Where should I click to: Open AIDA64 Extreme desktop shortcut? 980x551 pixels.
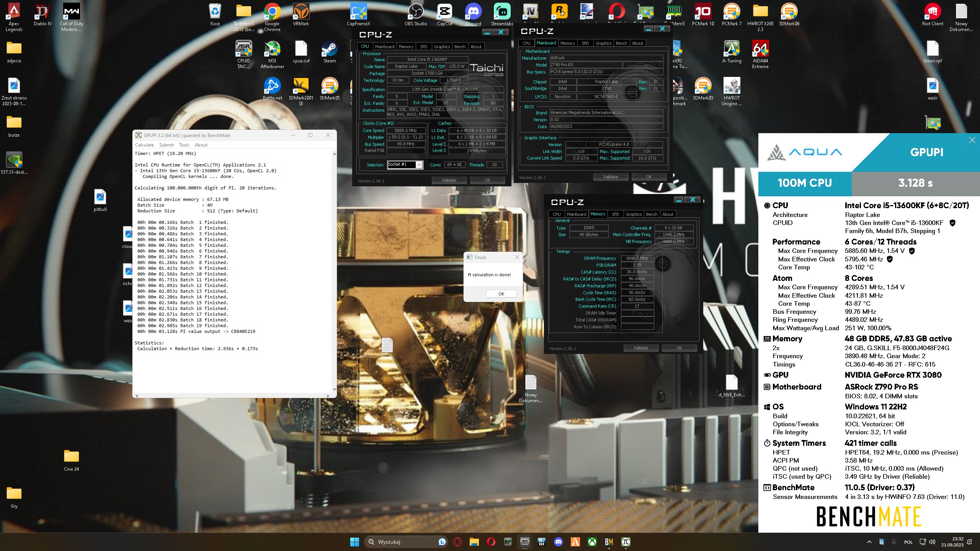(760, 54)
